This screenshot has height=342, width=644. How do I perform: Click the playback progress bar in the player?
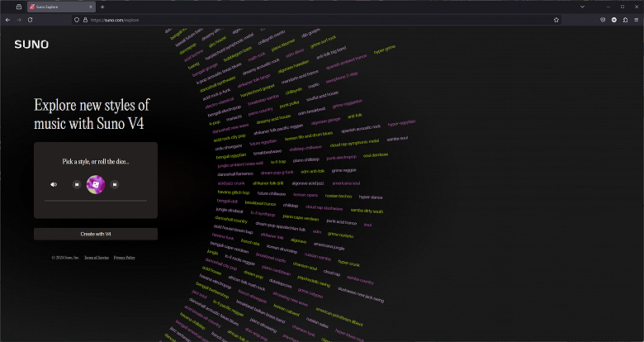pos(96,201)
